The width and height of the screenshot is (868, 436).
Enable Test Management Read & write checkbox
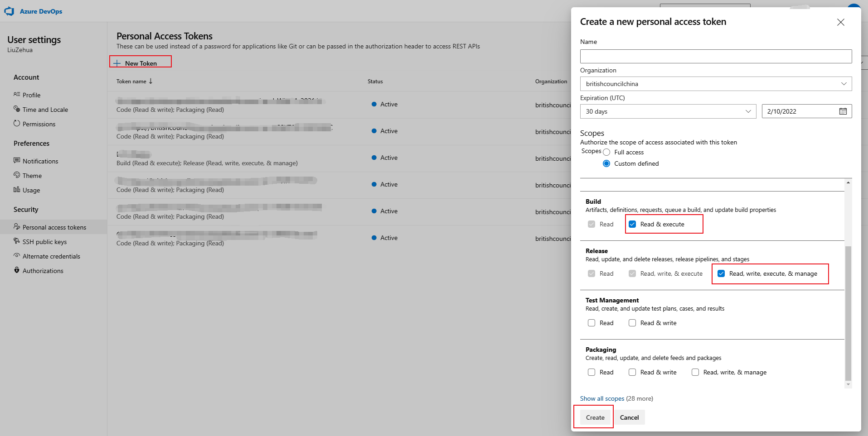[x=632, y=323]
